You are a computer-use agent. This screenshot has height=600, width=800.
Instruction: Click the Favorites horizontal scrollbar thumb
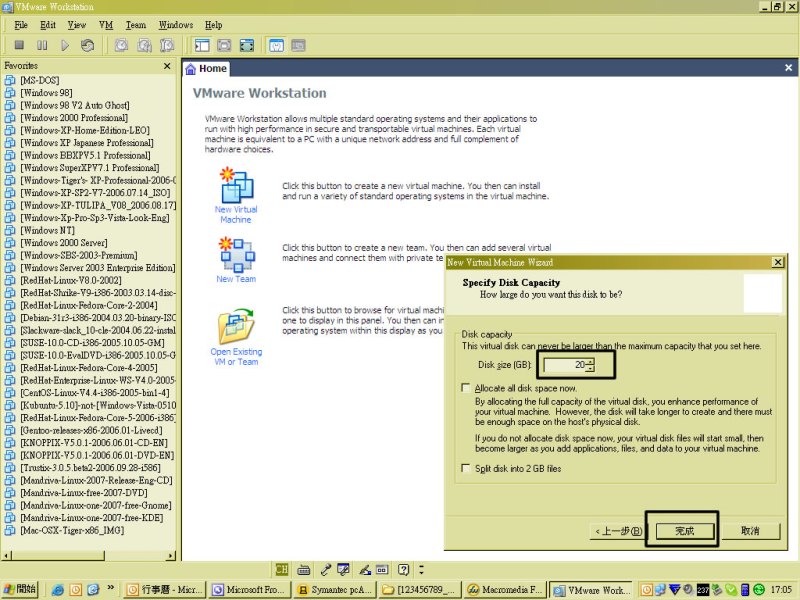(x=58, y=556)
